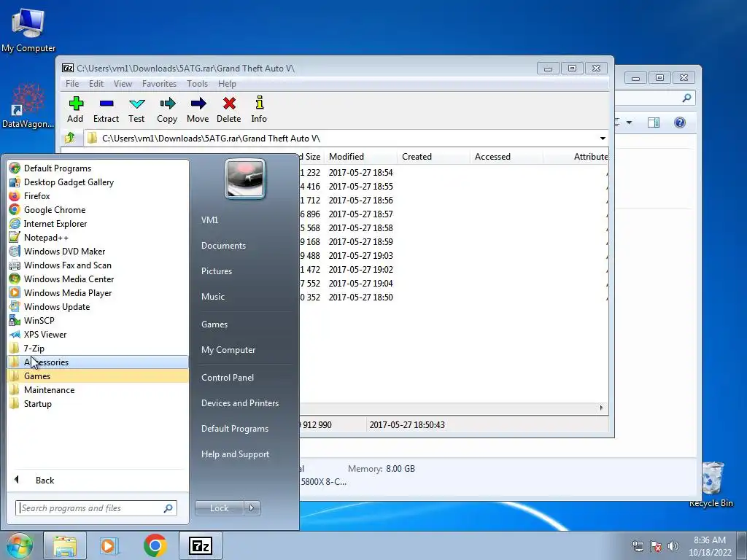Click the Windows Start orb
This screenshot has width=747, height=560.
pos(19,545)
